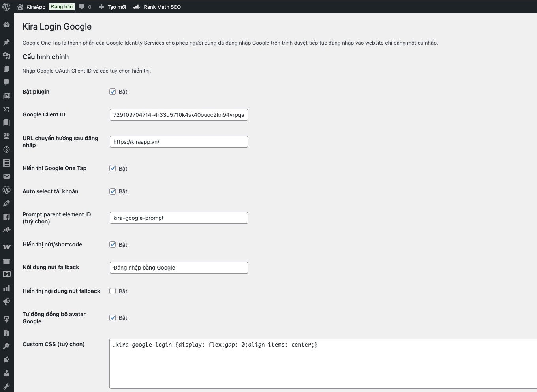This screenshot has width=537, height=392.
Task: Open the Tạo mới admin bar menu
Action: pos(113,7)
